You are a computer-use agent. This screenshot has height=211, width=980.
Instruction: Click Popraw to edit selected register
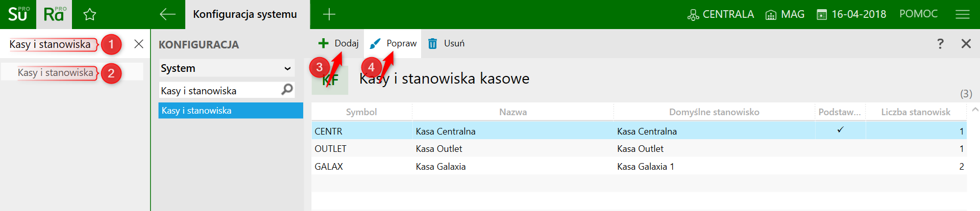pos(394,44)
